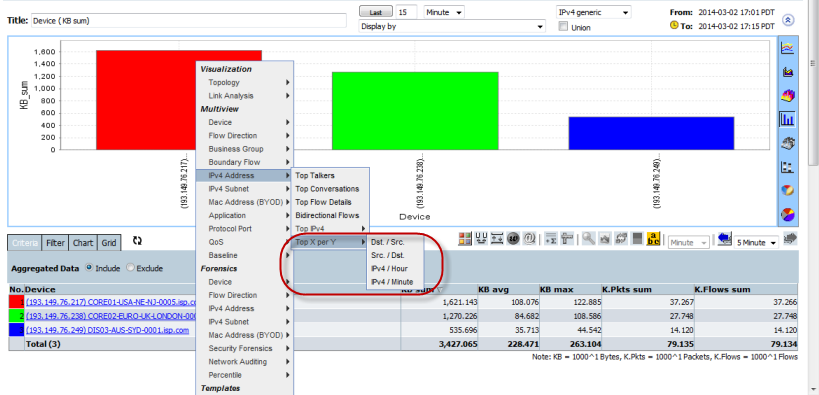The height and width of the screenshot is (395, 819).
Task: Click the magnifying glass toolbar icon
Action: (589, 239)
